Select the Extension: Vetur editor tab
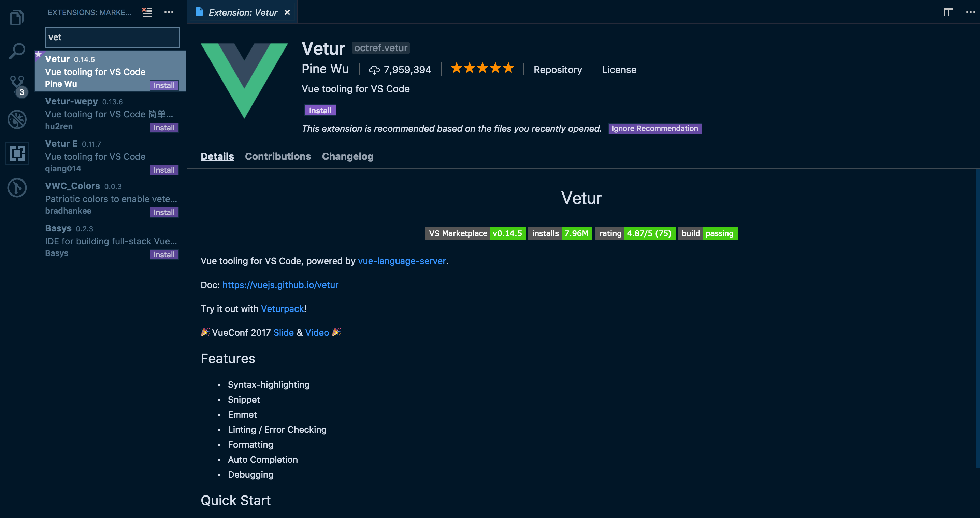Viewport: 980px width, 518px height. pyautogui.click(x=242, y=12)
